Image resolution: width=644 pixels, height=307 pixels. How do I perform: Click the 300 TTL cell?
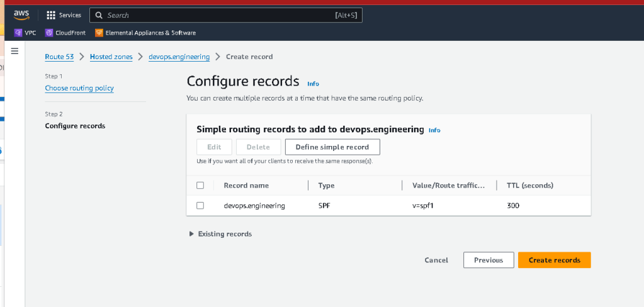click(x=513, y=206)
